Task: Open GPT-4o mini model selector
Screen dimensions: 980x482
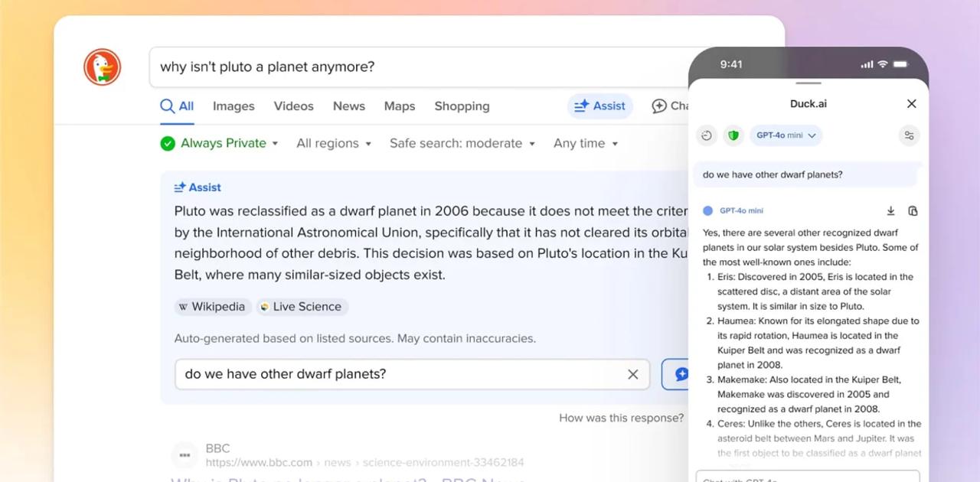Action: [786, 135]
